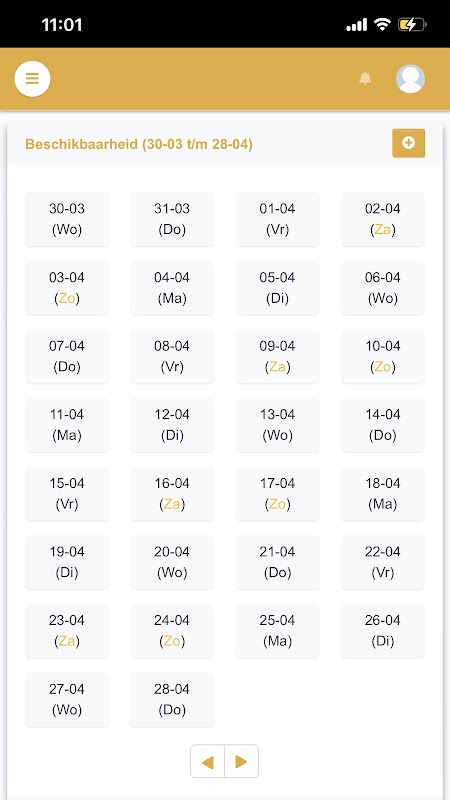Tap the Wi-Fi status icon
Image resolution: width=450 pixels, height=800 pixels.
click(382, 24)
